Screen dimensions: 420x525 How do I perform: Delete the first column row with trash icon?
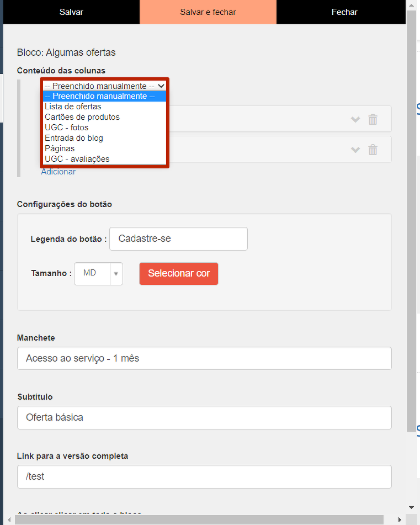(373, 119)
